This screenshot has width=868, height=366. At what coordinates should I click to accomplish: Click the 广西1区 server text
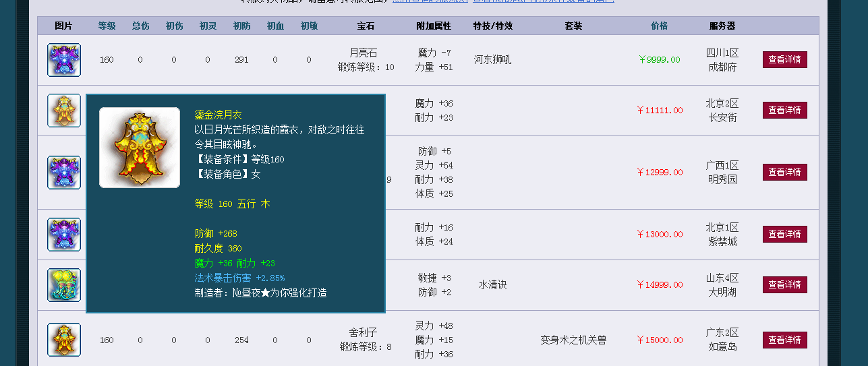click(x=722, y=165)
